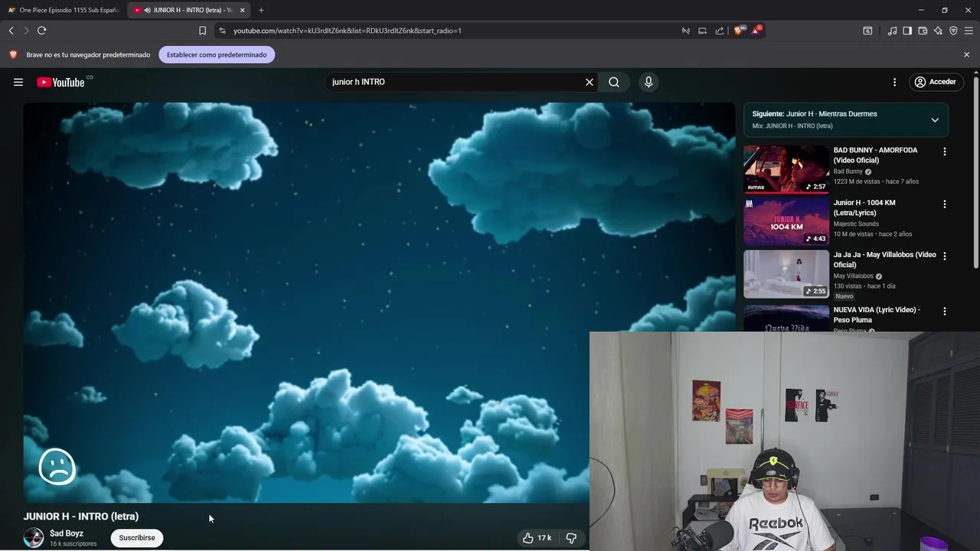Bookmark this page icon
This screenshot has height=551, width=980.
click(202, 31)
